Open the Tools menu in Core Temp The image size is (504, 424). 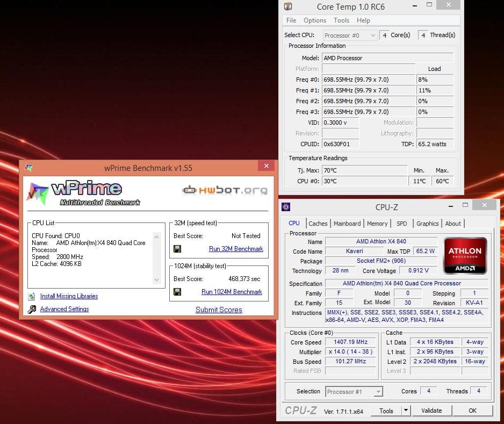(x=341, y=20)
